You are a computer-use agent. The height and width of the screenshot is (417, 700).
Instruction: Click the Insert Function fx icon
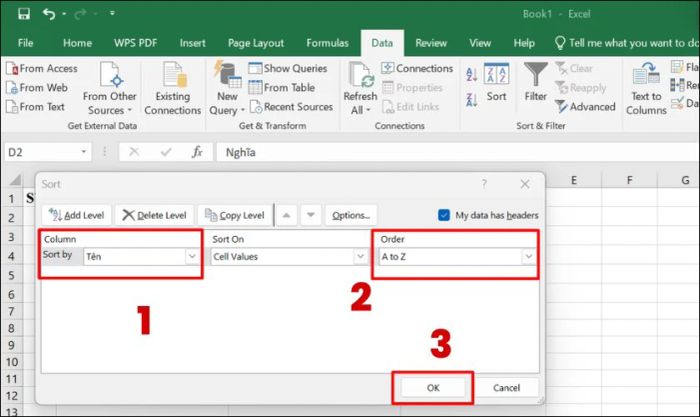click(x=197, y=152)
